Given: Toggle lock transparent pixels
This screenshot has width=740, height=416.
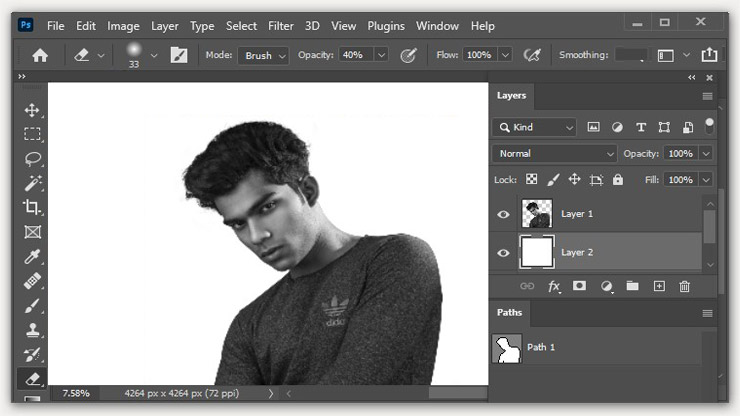Looking at the screenshot, I should [531, 180].
